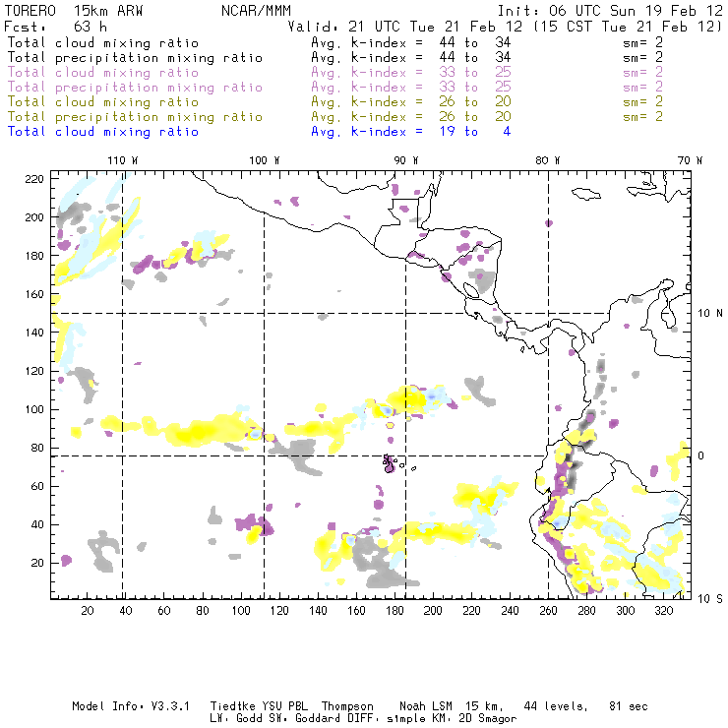Screen dimensions: 728x728
Task: Click the purple "Total precipitation mixing ratio" legend line
Action: click(135, 88)
